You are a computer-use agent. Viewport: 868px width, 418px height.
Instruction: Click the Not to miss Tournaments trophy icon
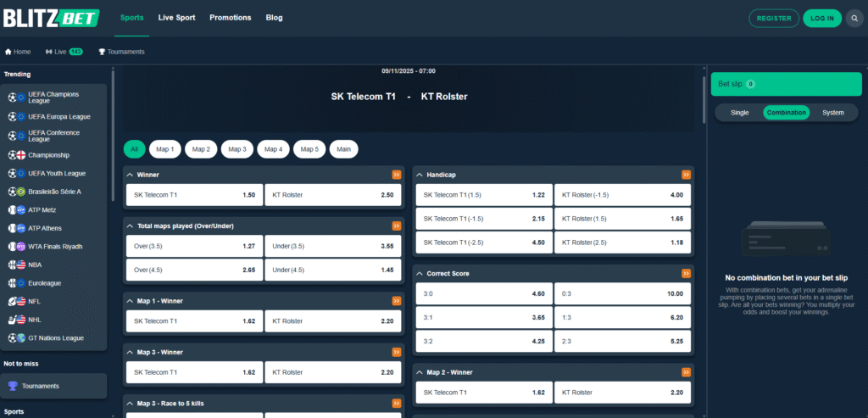point(13,386)
